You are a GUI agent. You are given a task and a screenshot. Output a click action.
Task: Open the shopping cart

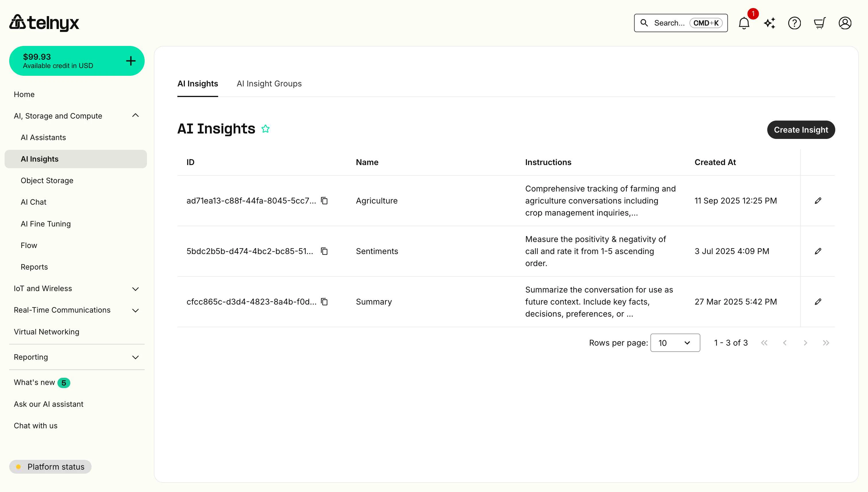click(x=820, y=23)
